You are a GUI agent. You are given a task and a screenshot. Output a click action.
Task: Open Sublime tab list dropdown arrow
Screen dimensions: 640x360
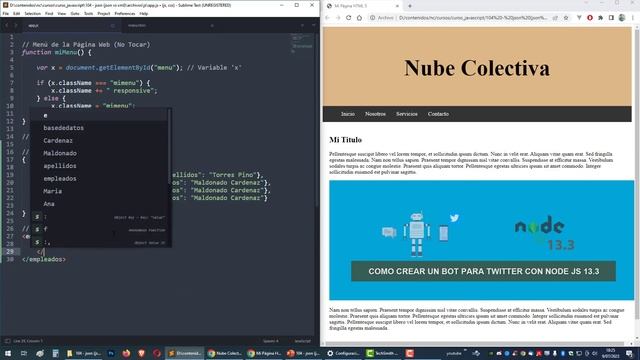click(x=313, y=25)
